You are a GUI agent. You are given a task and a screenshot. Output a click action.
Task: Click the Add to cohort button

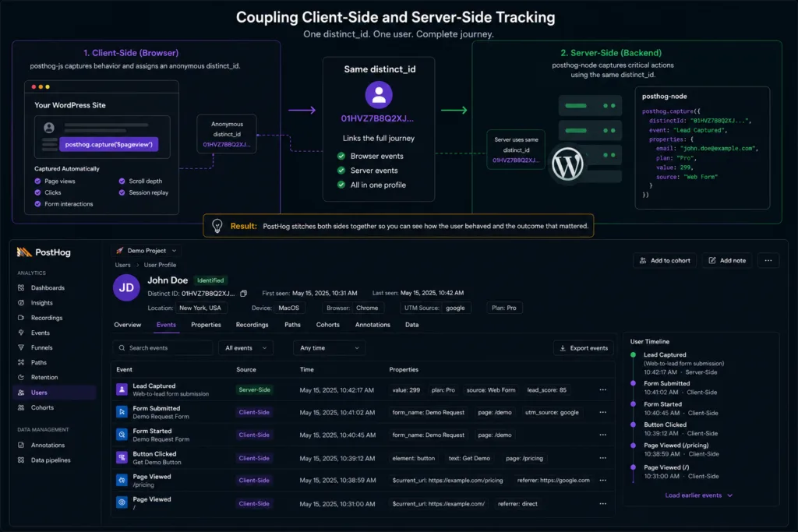pyautogui.click(x=665, y=260)
